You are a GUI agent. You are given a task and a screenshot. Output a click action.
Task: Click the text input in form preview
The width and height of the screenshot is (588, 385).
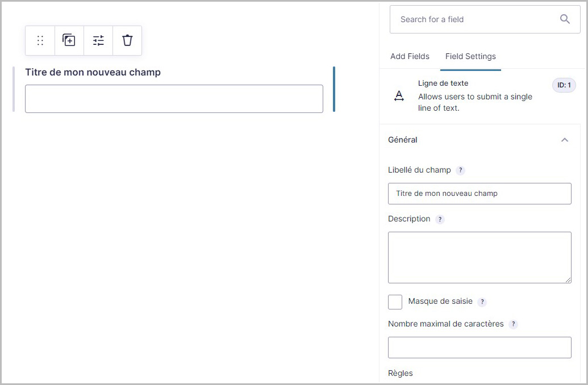pyautogui.click(x=174, y=99)
